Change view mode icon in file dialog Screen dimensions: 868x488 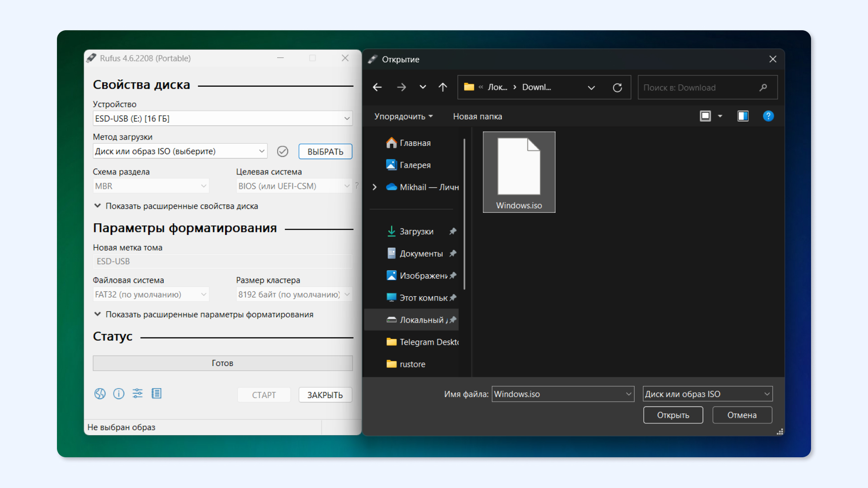(705, 116)
